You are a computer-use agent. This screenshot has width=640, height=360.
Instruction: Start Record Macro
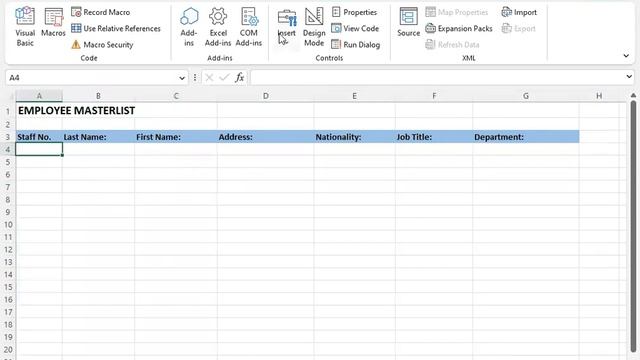pyautogui.click(x=100, y=12)
